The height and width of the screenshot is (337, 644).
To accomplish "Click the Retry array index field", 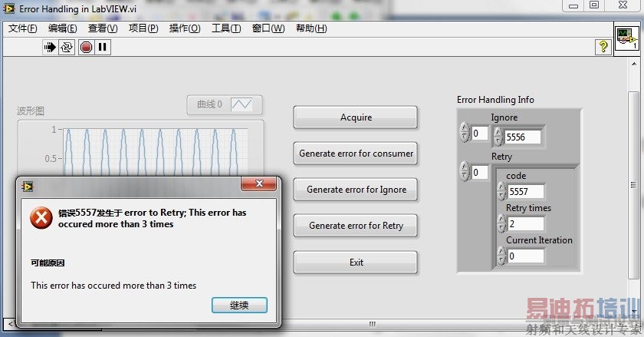I will [x=479, y=172].
